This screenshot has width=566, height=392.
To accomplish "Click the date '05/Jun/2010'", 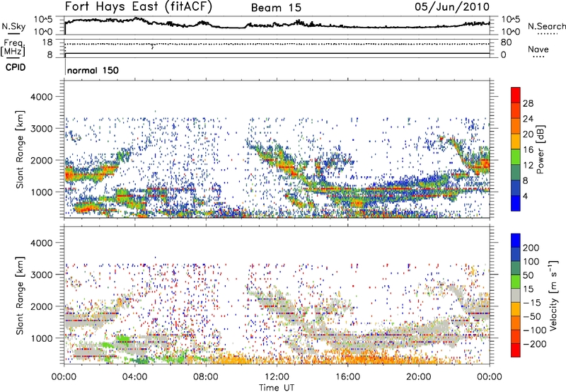I will tap(452, 7).
